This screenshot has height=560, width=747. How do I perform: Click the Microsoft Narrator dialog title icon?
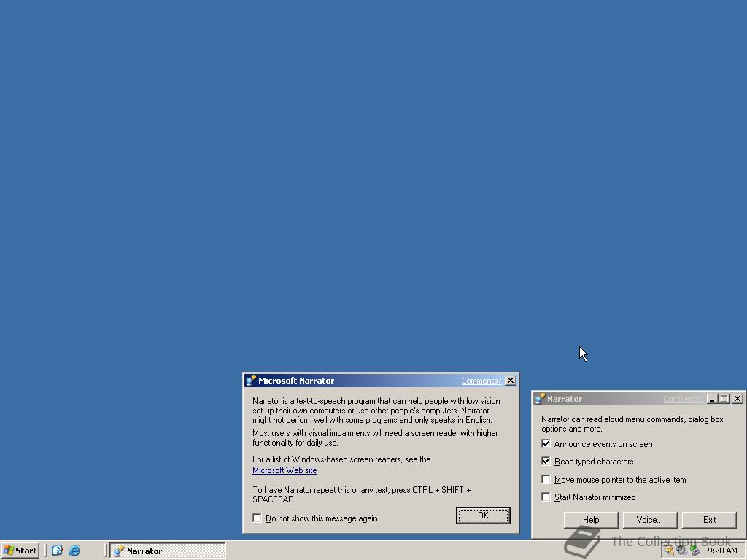coord(251,381)
